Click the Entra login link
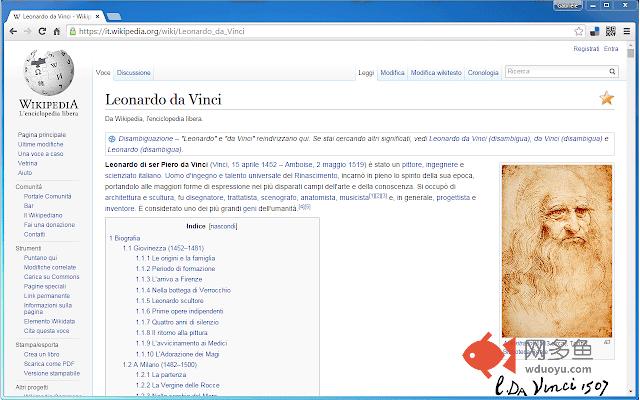This screenshot has height=400, width=640. (611, 49)
